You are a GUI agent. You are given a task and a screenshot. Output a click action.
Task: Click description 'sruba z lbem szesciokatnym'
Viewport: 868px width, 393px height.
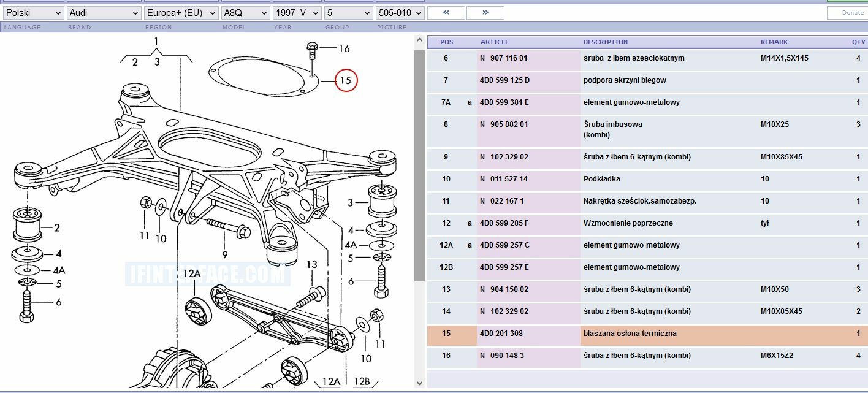point(634,58)
